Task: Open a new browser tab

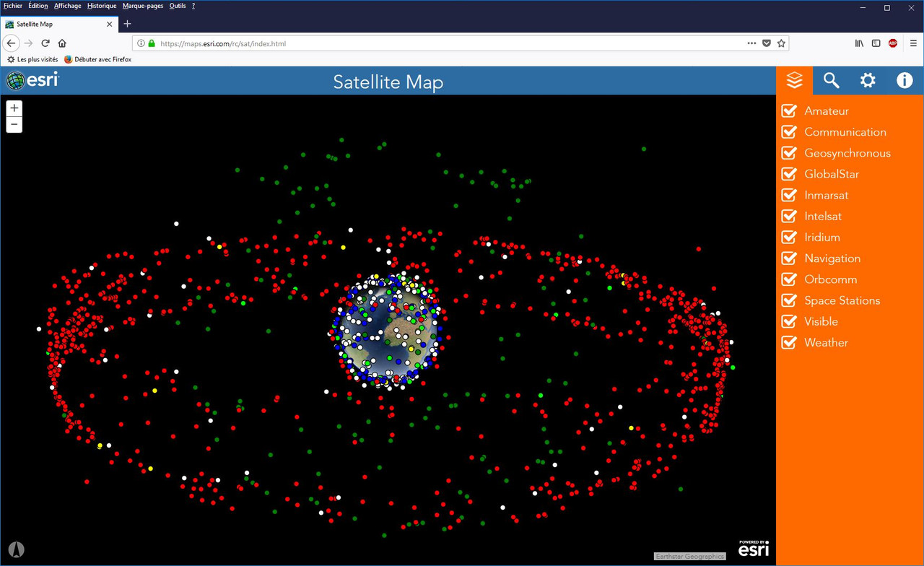Action: (x=127, y=24)
